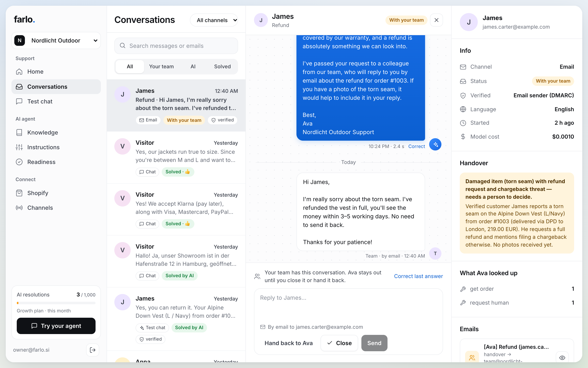588x368 pixels.
Task: Open Visitor conversation about Klarna payments
Action: tap(176, 209)
